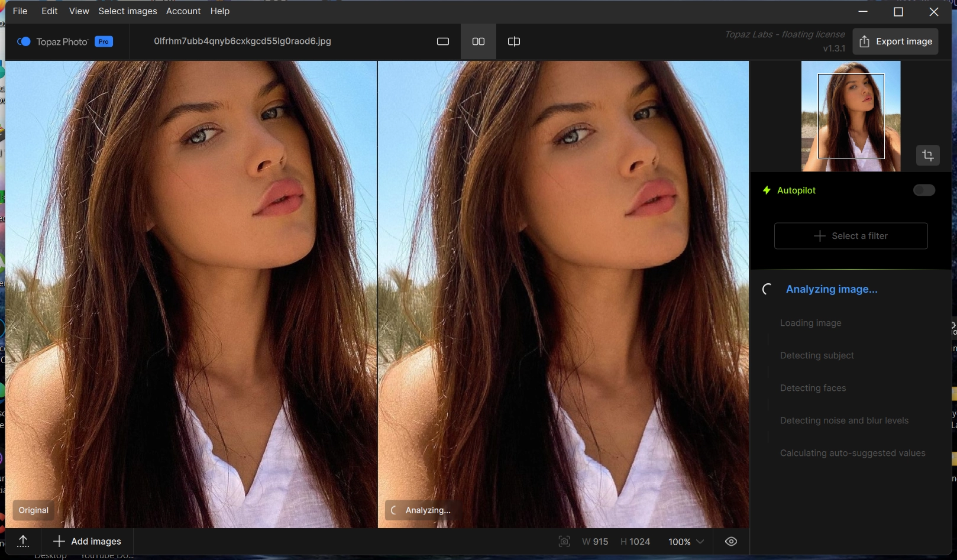The width and height of the screenshot is (957, 560).
Task: Open the File menu
Action: (x=20, y=11)
